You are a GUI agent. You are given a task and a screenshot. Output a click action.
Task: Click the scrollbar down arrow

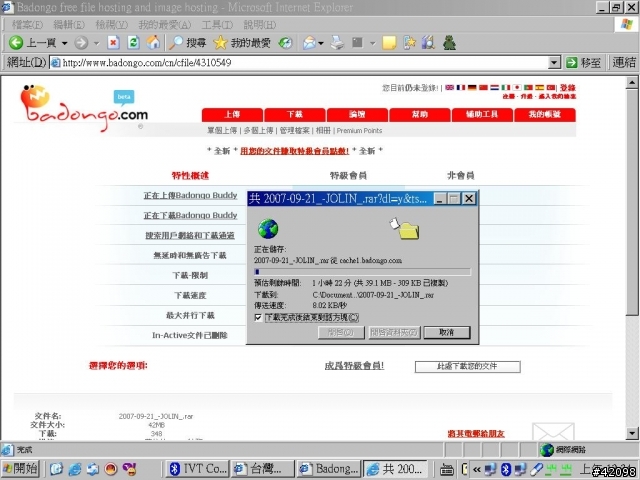pyautogui.click(x=632, y=433)
